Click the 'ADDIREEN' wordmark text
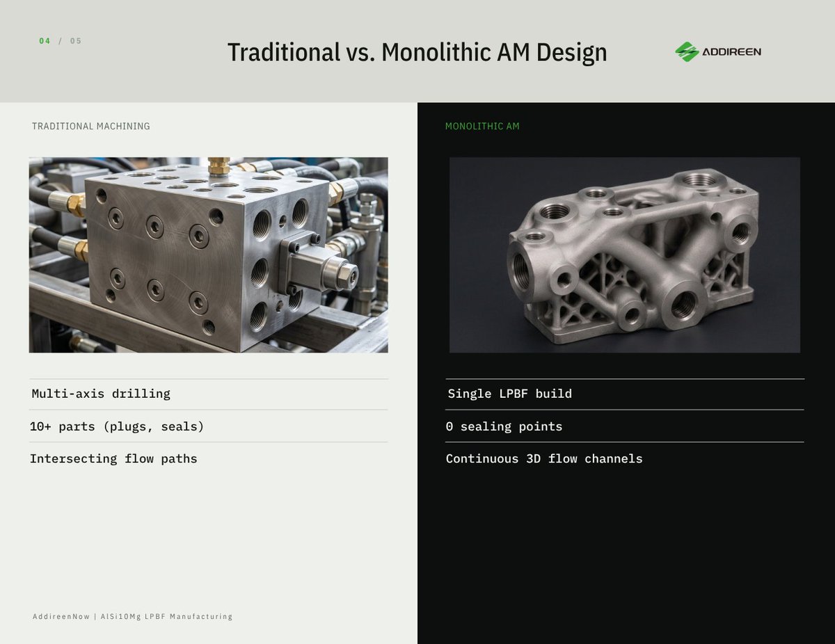 (x=731, y=52)
